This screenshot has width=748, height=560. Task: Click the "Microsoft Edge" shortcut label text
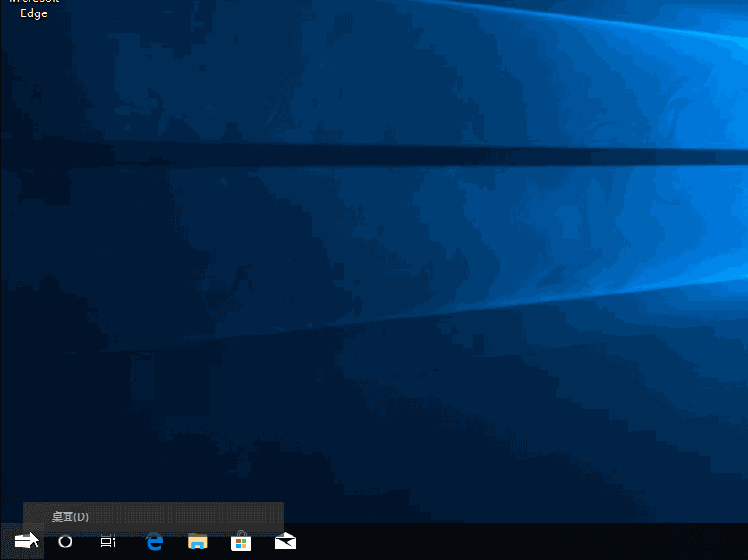(x=34, y=13)
